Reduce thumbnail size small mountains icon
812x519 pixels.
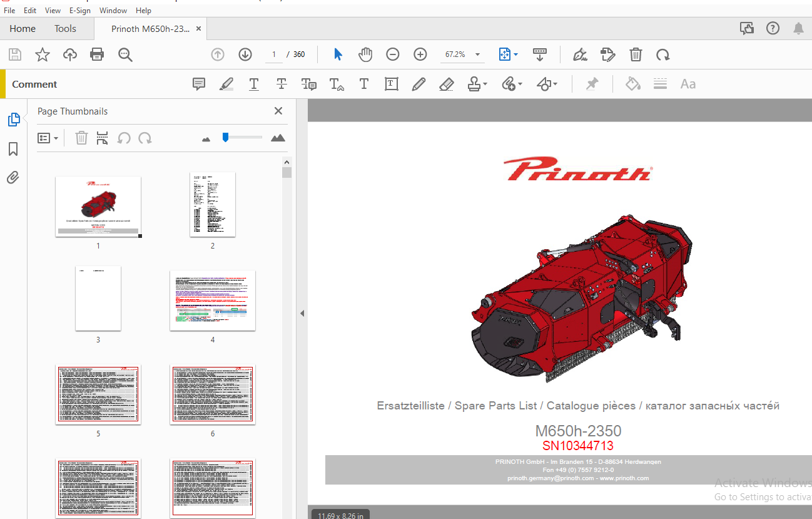206,139
